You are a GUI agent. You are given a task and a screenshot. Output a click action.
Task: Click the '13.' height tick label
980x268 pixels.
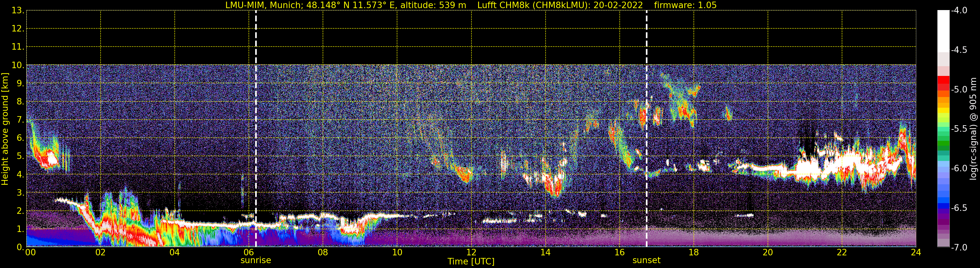[18, 11]
